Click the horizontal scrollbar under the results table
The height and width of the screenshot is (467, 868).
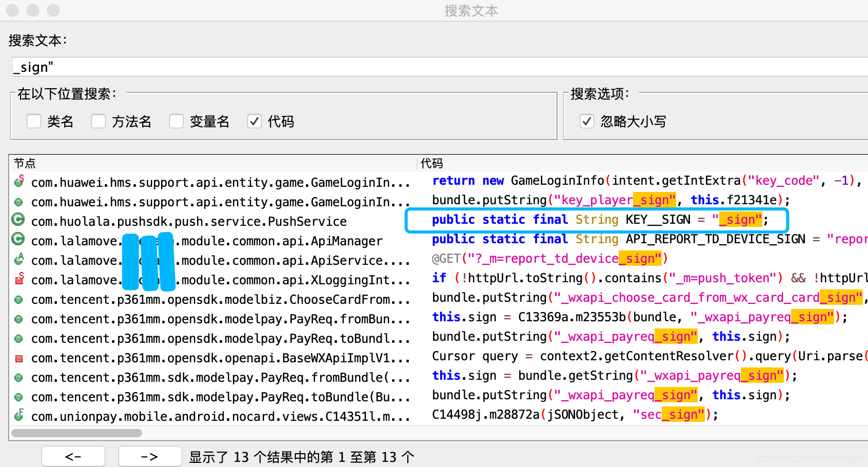pos(77,433)
